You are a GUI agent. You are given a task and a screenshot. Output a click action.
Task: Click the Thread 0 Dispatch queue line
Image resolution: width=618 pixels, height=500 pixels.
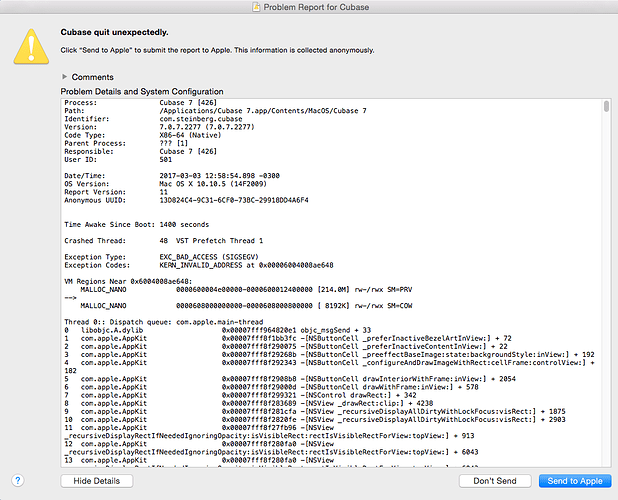click(x=164, y=322)
